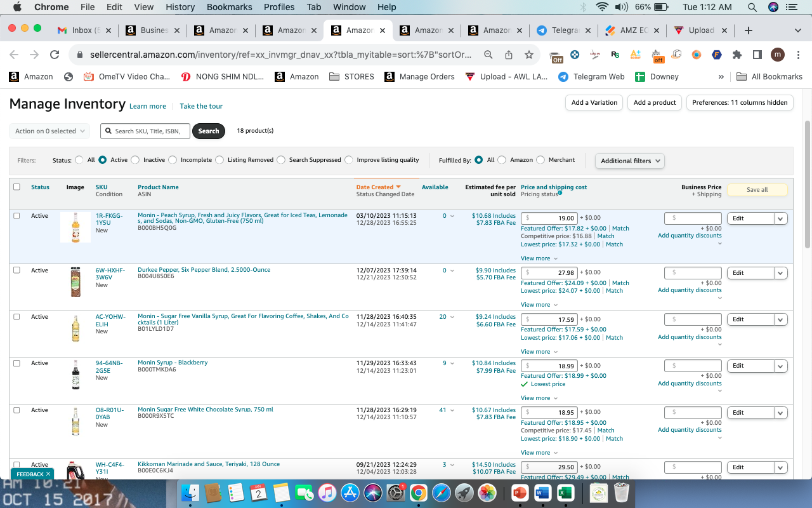Select the 'Incomplete' status filter
Screen dimensions: 812x508
[173, 160]
